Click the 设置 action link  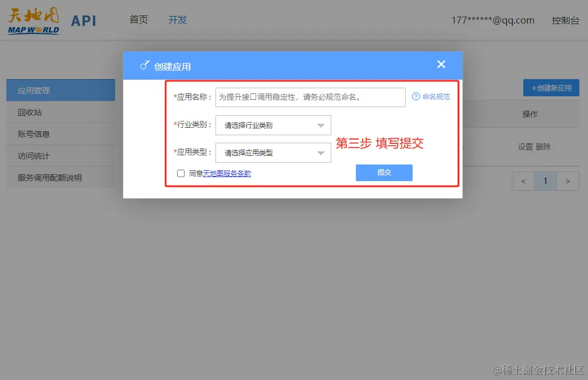click(x=526, y=147)
